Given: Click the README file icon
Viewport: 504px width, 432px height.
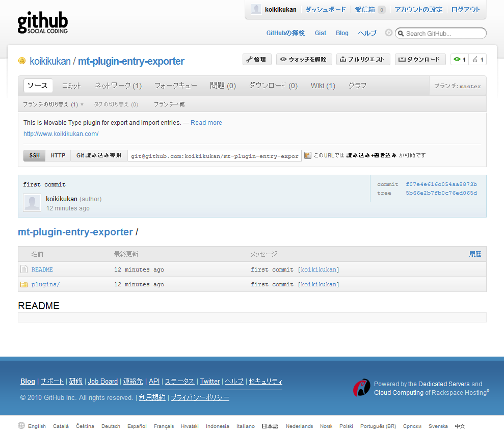Looking at the screenshot, I should (24, 269).
